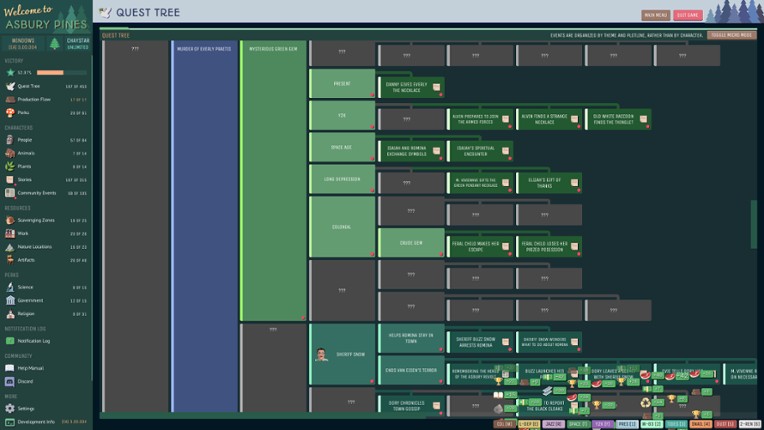The width and height of the screenshot is (764, 430).
Task: Click the Main Menu button
Action: click(x=655, y=15)
